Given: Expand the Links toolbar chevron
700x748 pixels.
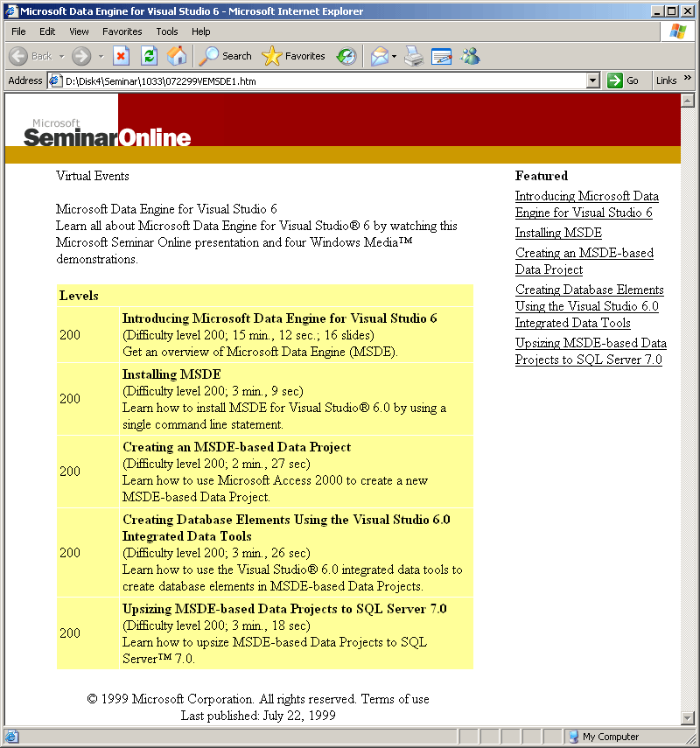Looking at the screenshot, I should coord(687,78).
